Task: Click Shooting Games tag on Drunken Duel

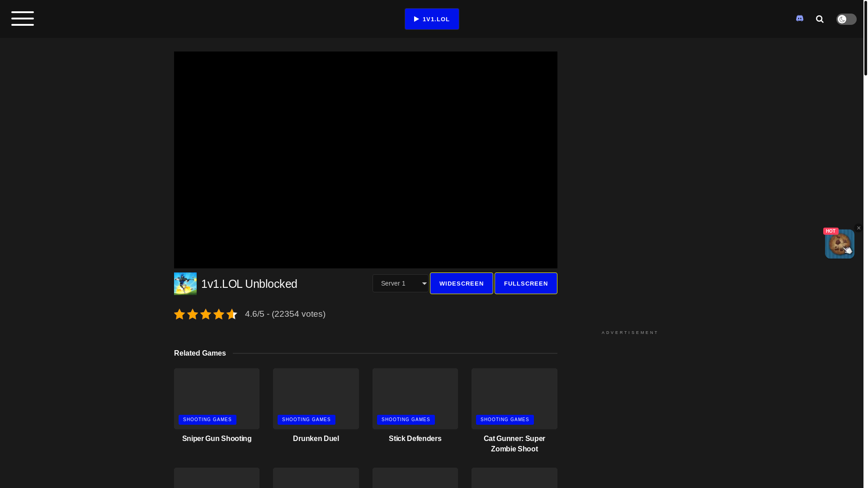Action: [x=307, y=420]
